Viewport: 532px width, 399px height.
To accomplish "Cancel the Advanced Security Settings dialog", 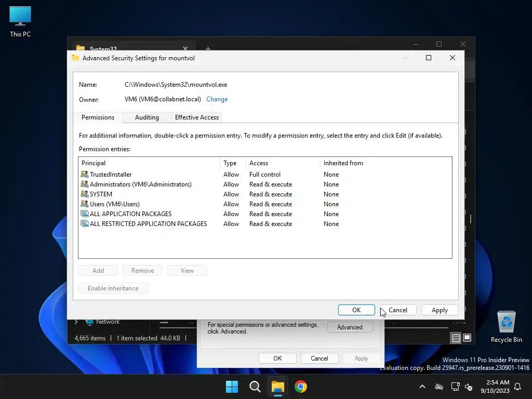I will [x=397, y=310].
